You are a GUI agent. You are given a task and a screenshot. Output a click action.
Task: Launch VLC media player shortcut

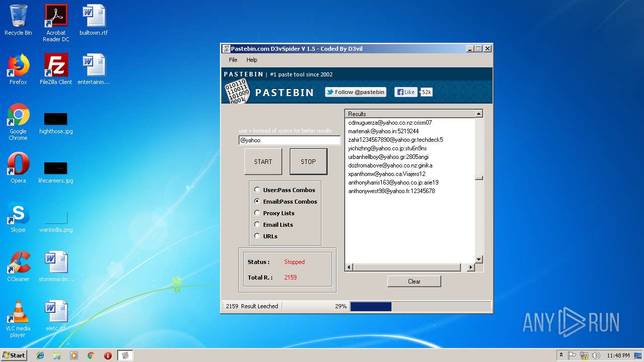click(18, 319)
